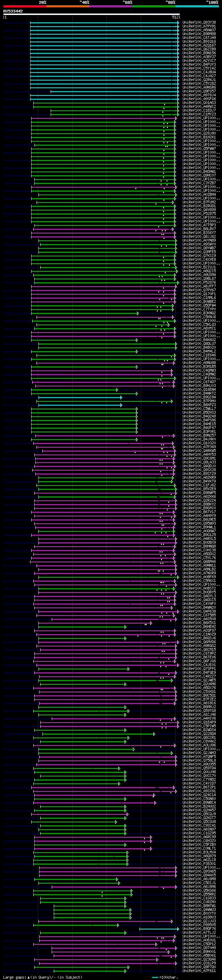Click the UniRef100_A8JFF7 label
This screenshot has height=980, width=222.
coord(199,286)
